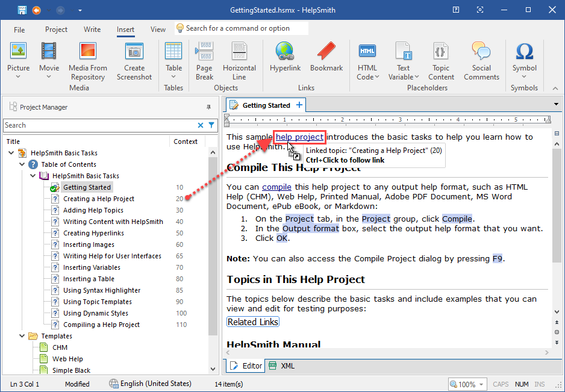Image resolution: width=565 pixels, height=392 pixels.
Task: Collapse the HelpSmith Basic Tasks book
Action: [33, 176]
